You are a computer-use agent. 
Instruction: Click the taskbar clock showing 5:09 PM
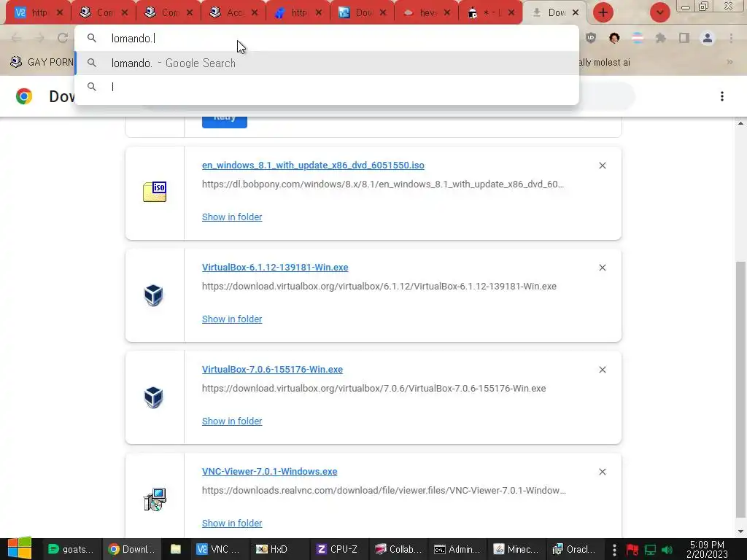point(707,550)
